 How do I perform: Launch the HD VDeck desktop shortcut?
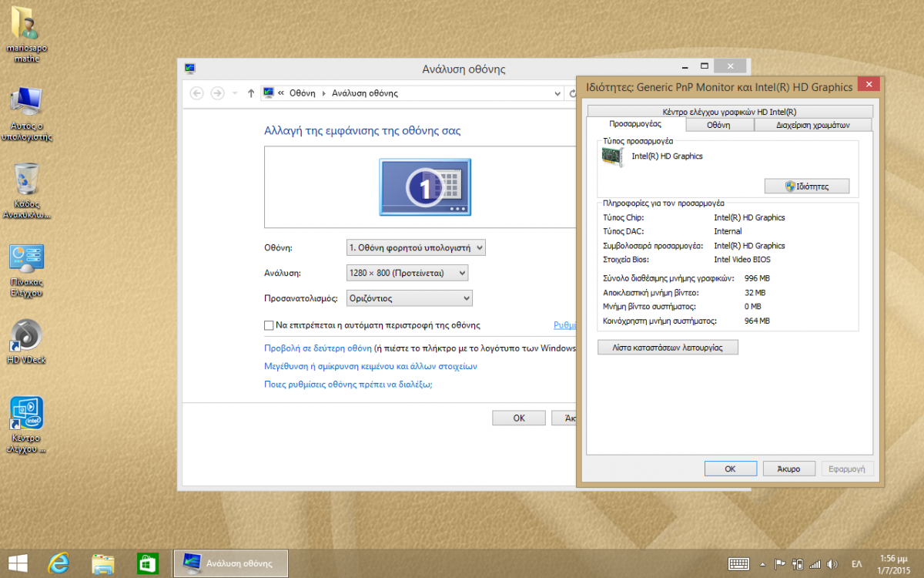pyautogui.click(x=27, y=341)
